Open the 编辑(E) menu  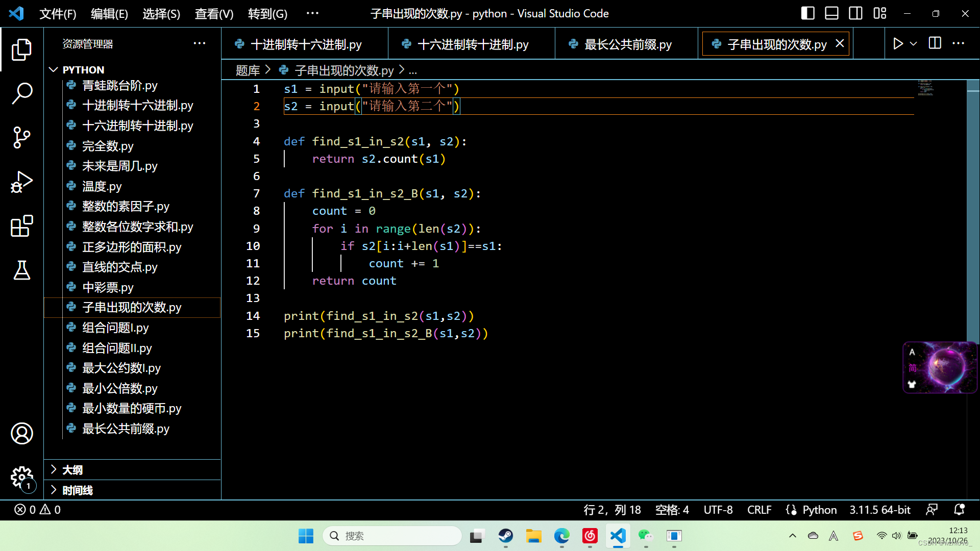tap(109, 14)
